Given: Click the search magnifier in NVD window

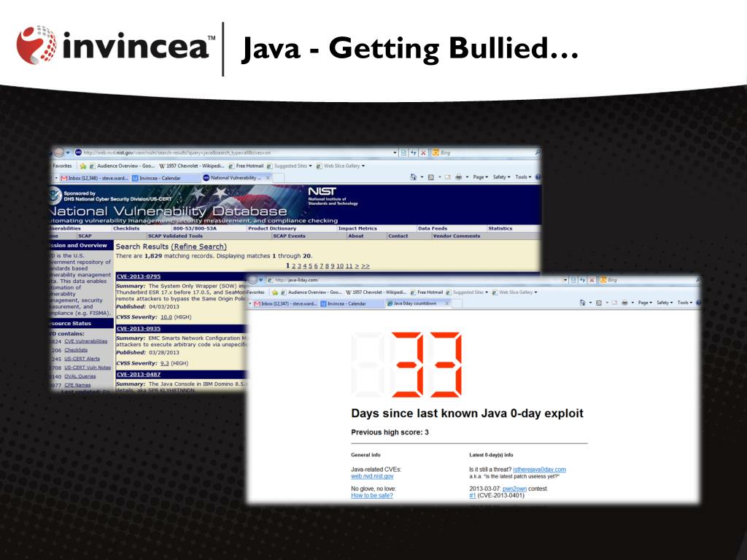Looking at the screenshot, I should click(x=538, y=152).
